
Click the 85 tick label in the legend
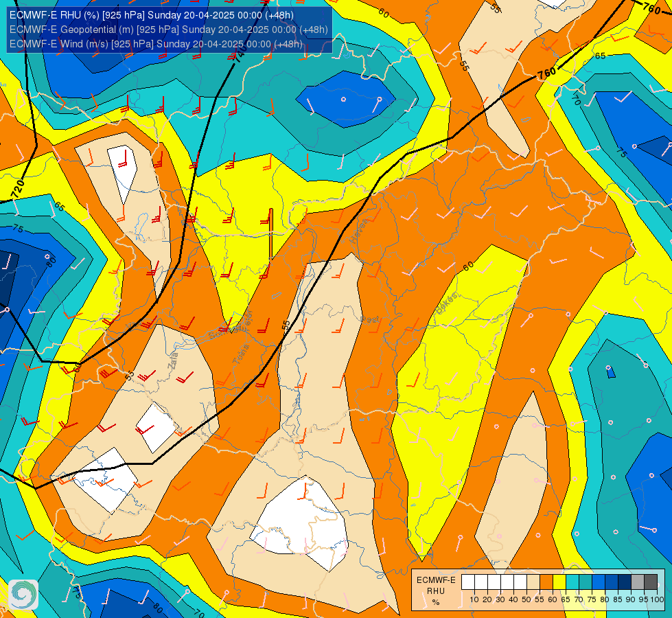(618, 599)
